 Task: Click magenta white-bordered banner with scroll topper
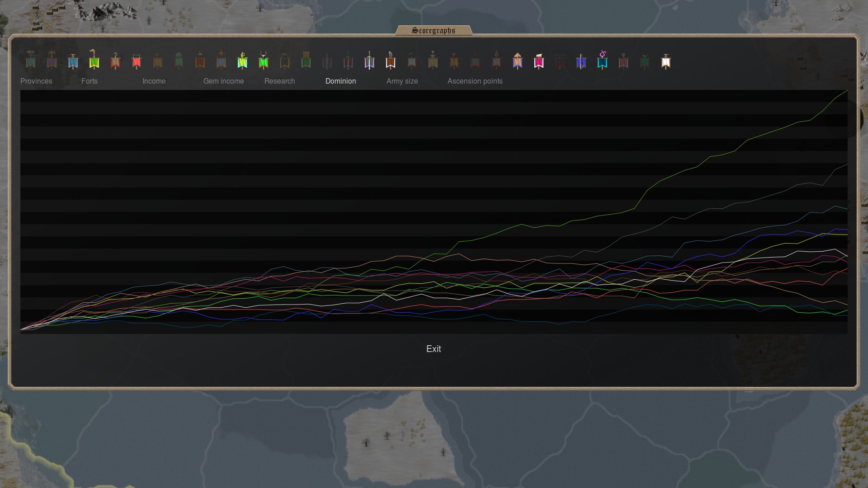click(539, 61)
